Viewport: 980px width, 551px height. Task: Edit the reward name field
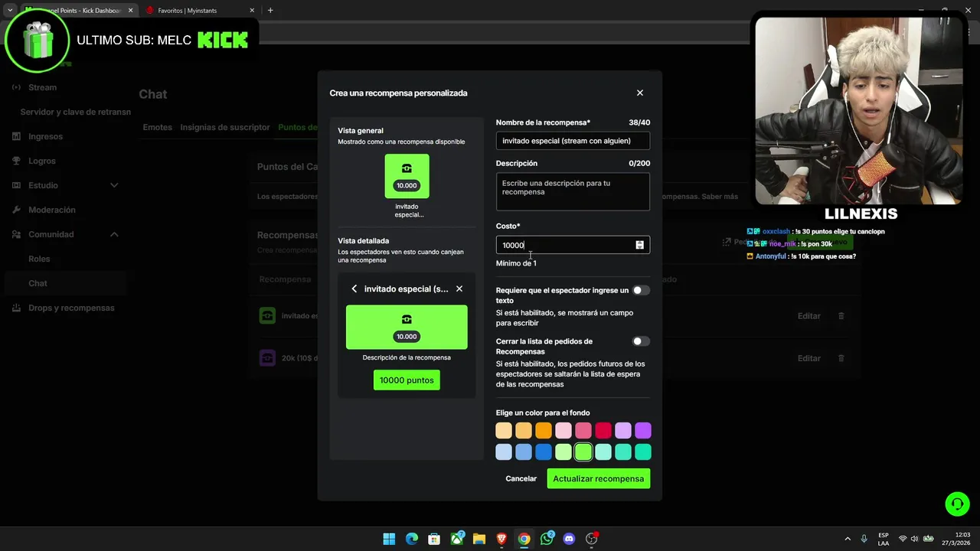[x=573, y=141]
